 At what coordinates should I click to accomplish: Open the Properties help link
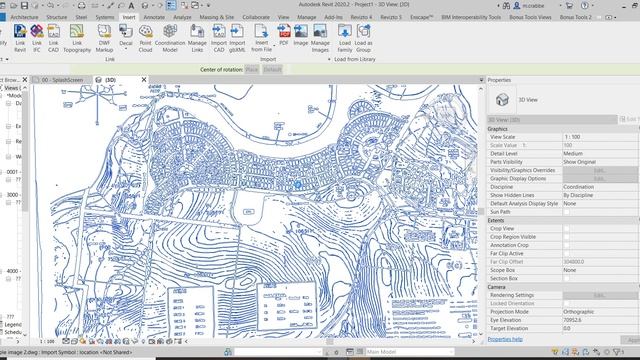[505, 339]
